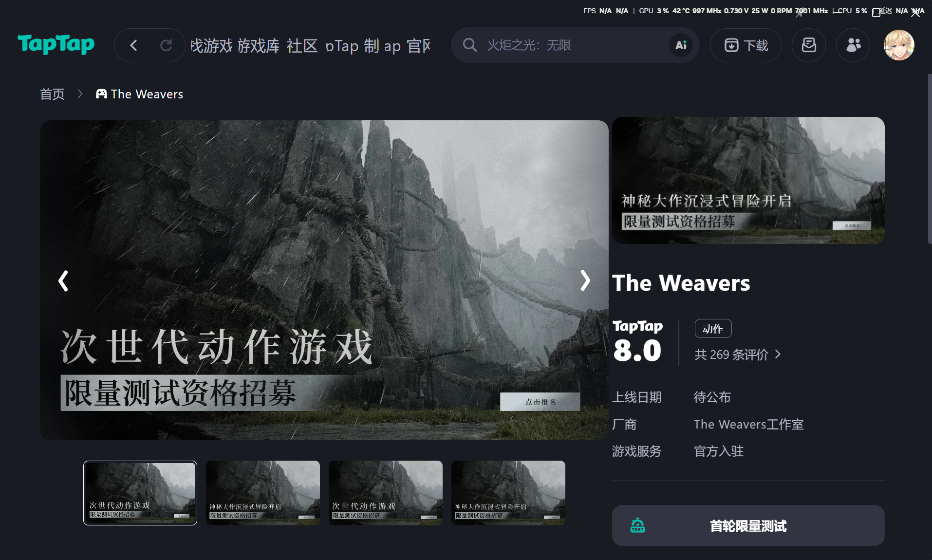Click the 点击报名 button on the banner

coord(540,402)
